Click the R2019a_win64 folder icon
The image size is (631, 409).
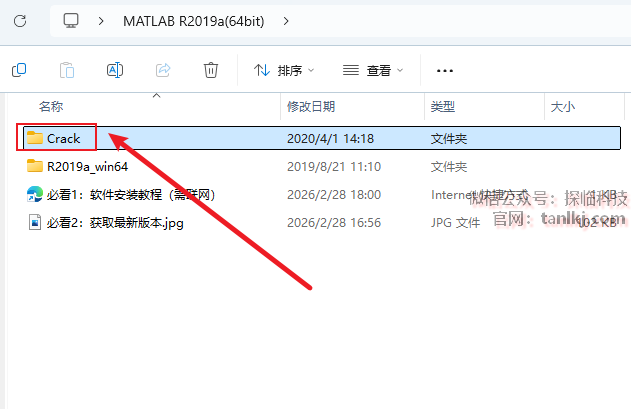coord(35,165)
